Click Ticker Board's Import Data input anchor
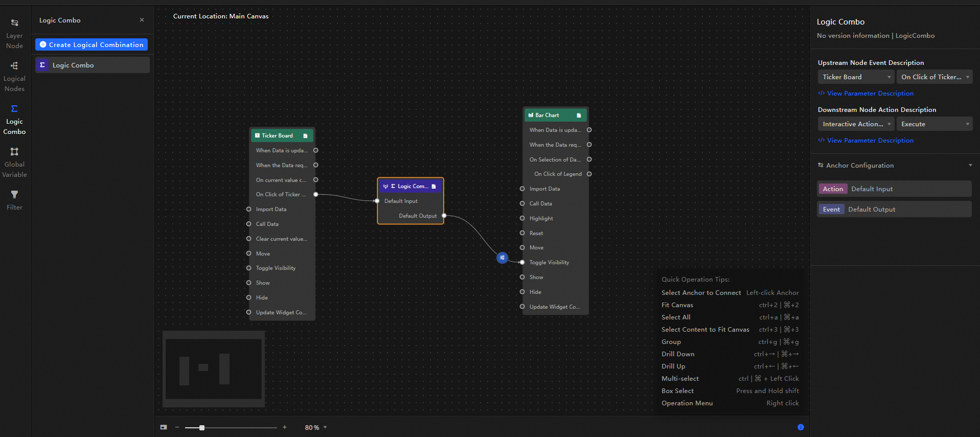980x437 pixels. click(x=248, y=209)
